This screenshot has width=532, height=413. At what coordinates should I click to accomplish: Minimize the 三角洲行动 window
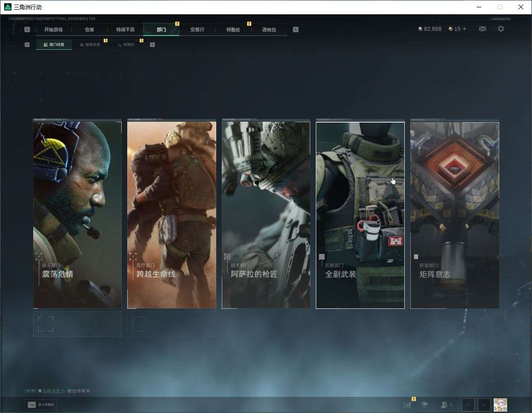479,7
